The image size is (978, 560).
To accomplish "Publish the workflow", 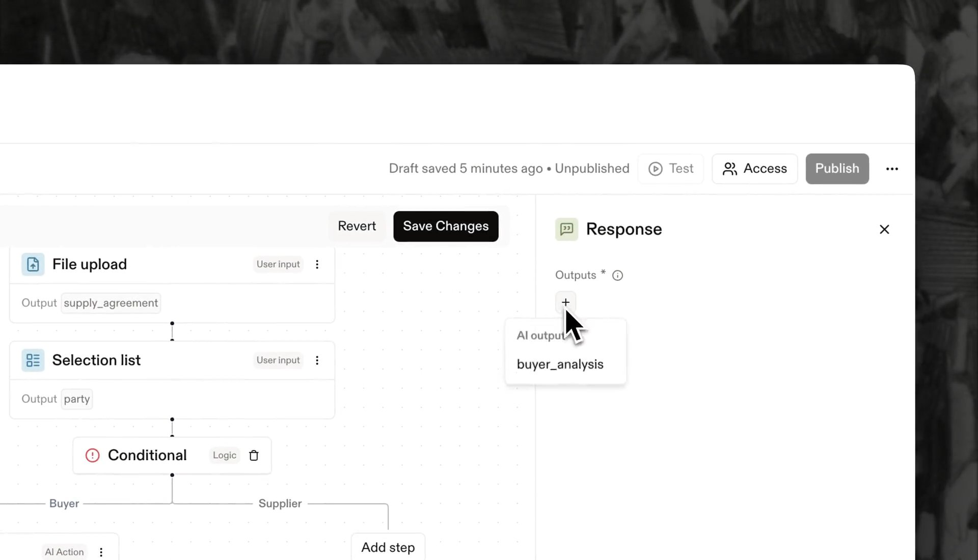I will click(837, 169).
